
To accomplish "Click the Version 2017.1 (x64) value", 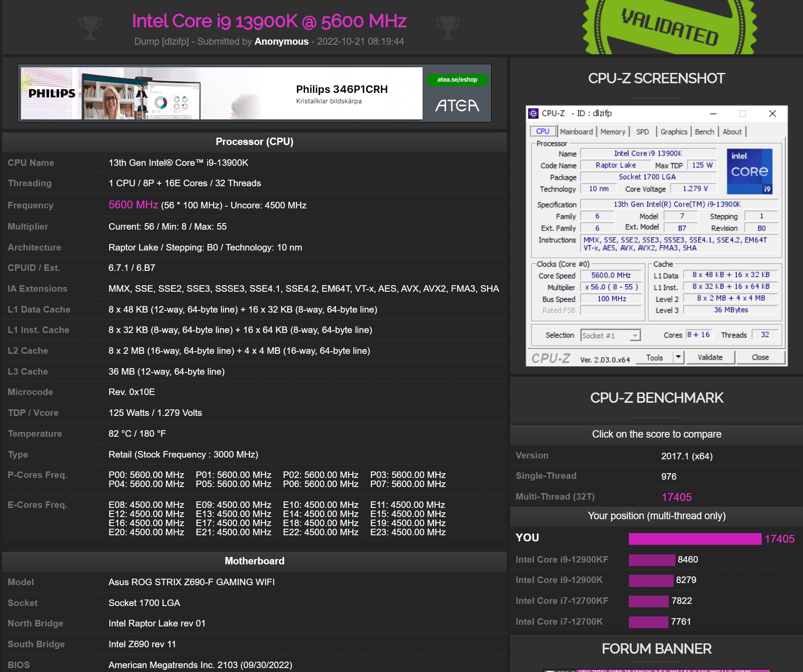I will 687,456.
